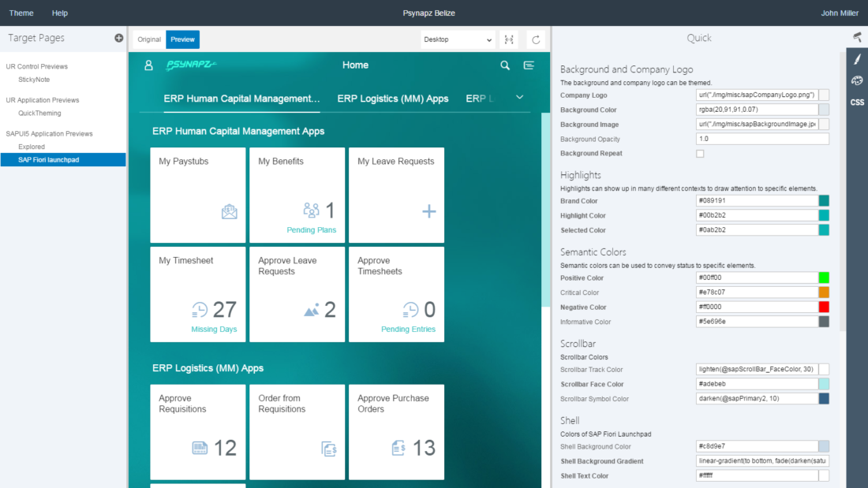Click Critical Color orange swatch
Viewport: 868px width, 488px height.
coord(824,292)
